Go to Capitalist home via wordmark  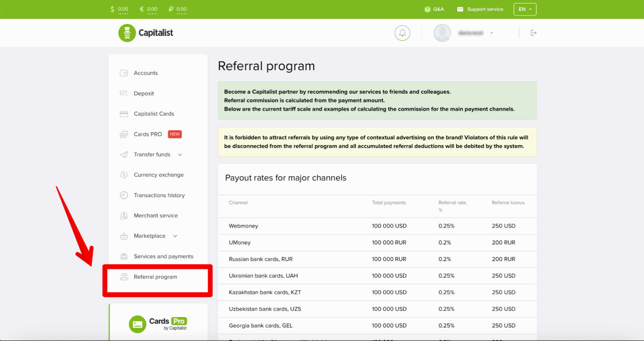click(x=156, y=33)
